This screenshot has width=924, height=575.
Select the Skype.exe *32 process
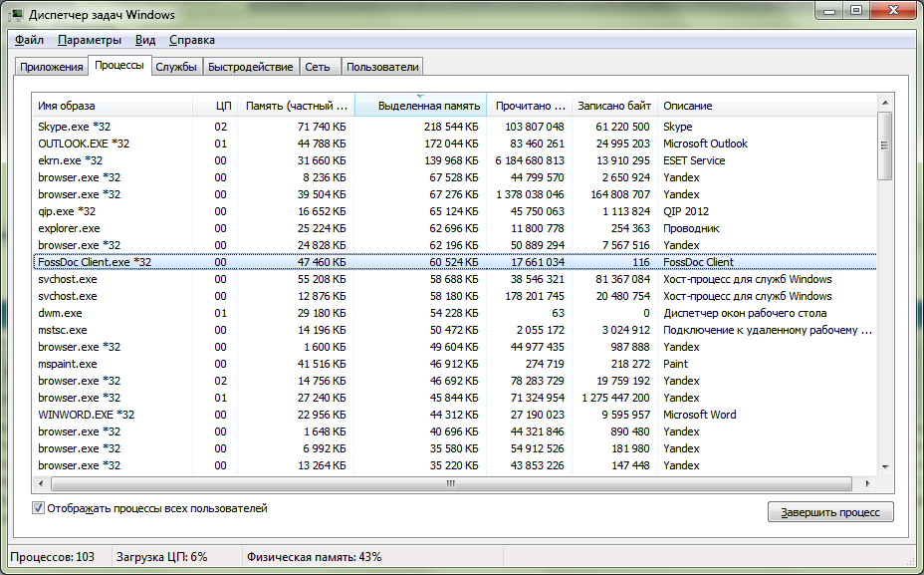(454, 127)
